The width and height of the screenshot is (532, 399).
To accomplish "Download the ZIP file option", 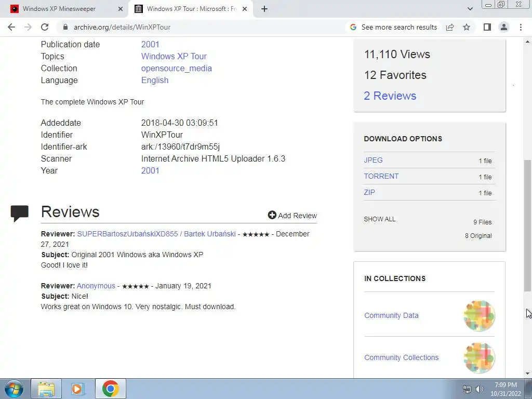I will (369, 192).
